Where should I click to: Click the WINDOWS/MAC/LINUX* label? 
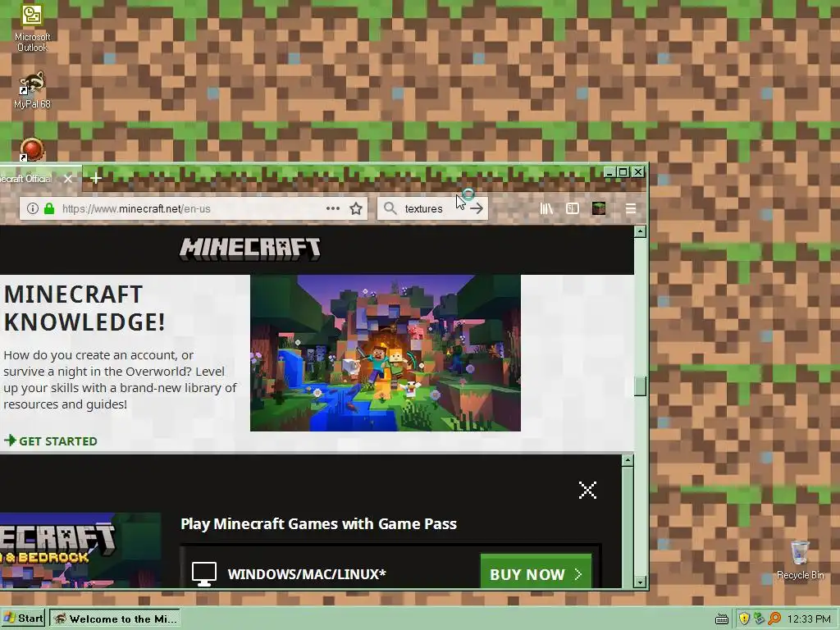tap(307, 574)
